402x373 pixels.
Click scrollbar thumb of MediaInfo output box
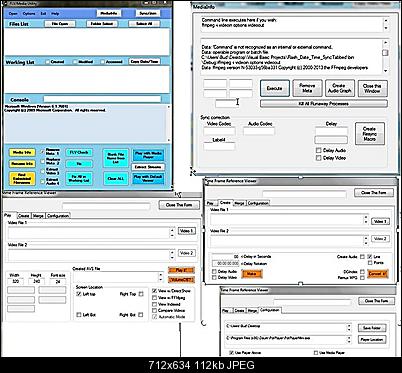point(385,53)
